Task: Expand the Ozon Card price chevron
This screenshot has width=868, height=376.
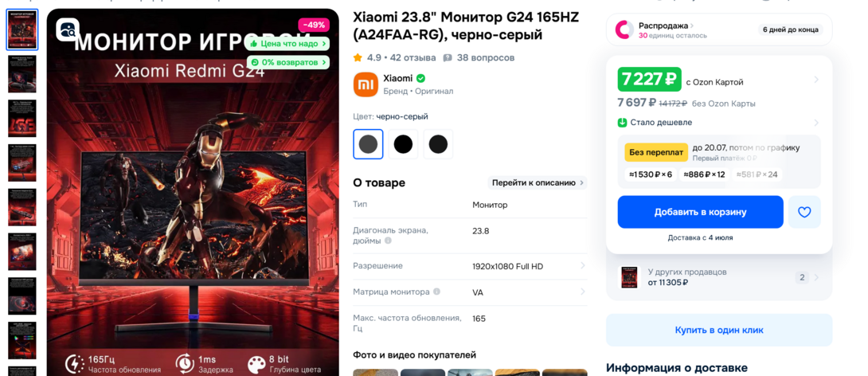Action: 816,80
